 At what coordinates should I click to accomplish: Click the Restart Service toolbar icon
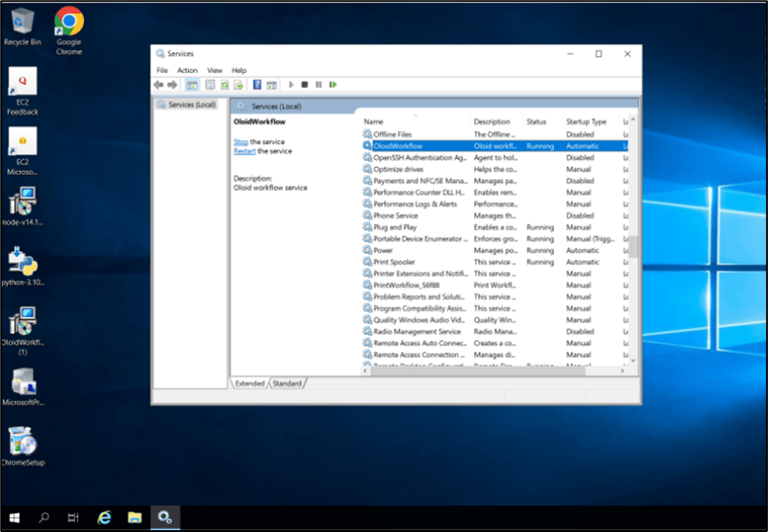pyautogui.click(x=333, y=85)
